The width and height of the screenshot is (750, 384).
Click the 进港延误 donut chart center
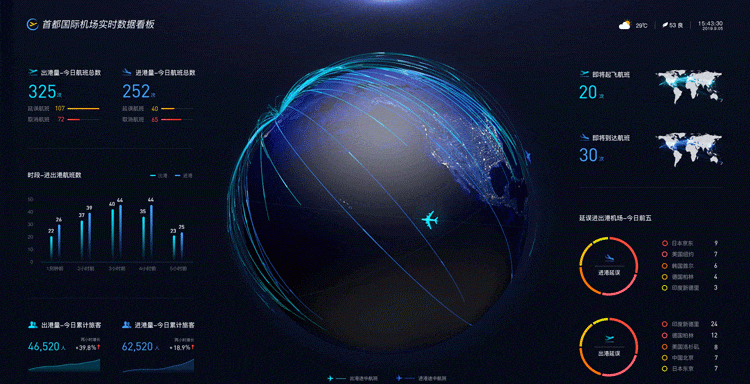click(608, 266)
